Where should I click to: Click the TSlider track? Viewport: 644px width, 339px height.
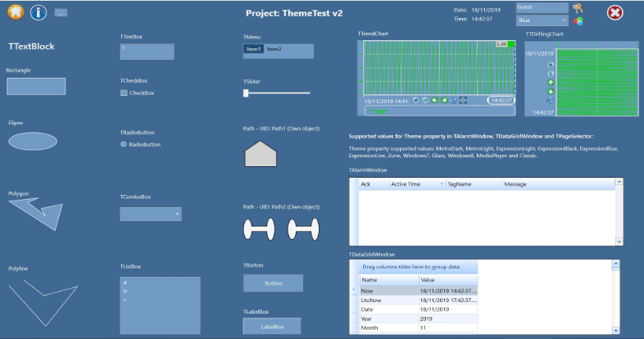pyautogui.click(x=279, y=93)
